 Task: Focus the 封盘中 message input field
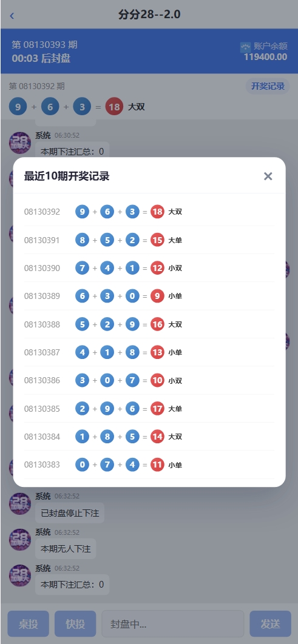tap(172, 623)
